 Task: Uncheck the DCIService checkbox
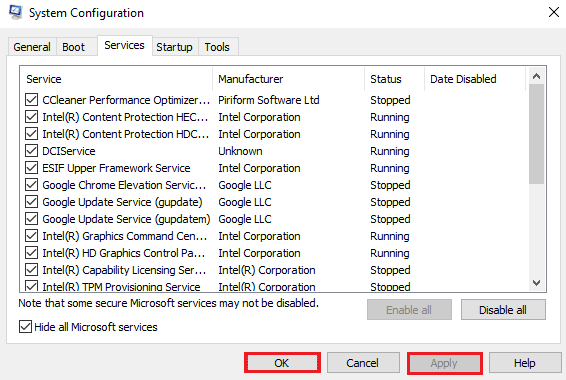pyautogui.click(x=31, y=150)
